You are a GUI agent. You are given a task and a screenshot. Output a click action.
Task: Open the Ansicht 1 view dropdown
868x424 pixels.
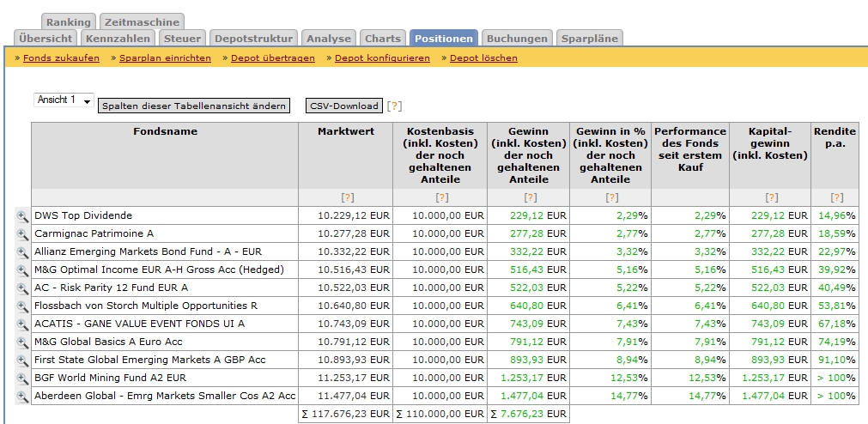point(64,100)
